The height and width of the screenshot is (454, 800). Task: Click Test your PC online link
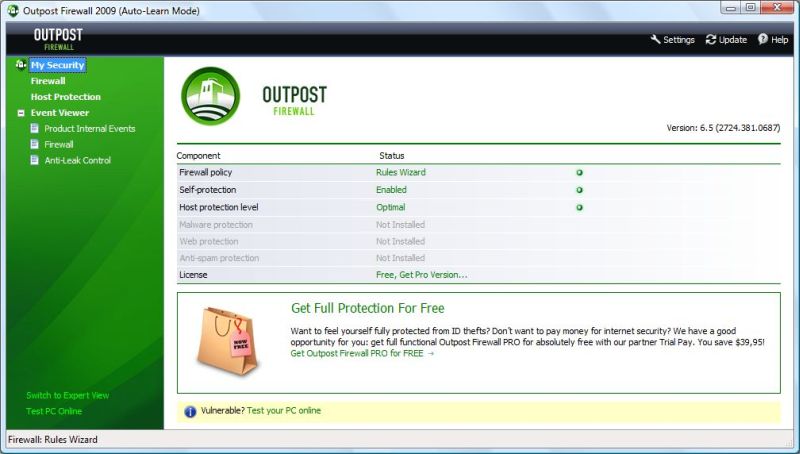click(284, 410)
